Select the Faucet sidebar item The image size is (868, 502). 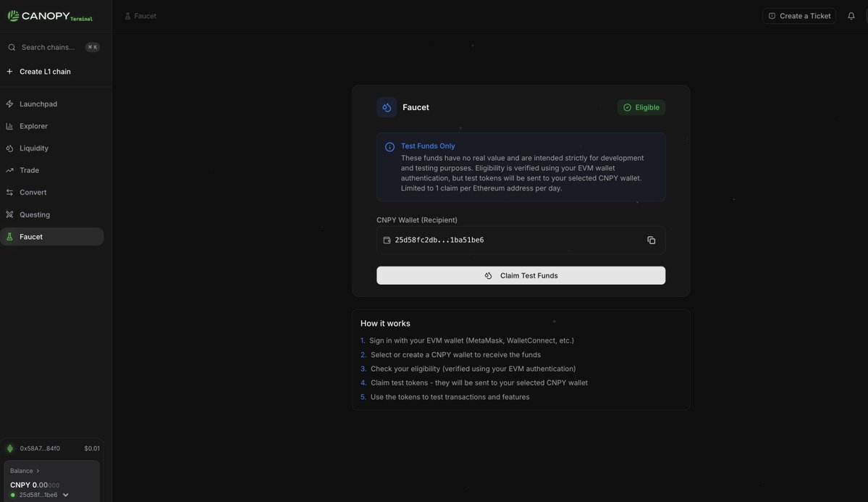click(x=51, y=237)
